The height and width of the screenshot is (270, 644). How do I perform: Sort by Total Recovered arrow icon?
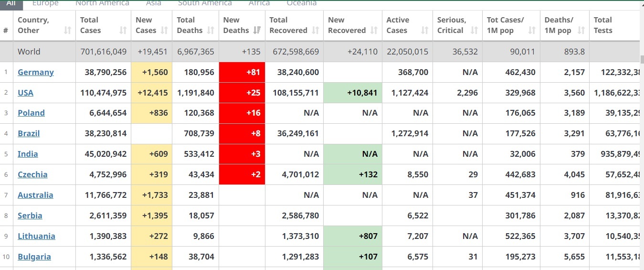click(316, 31)
